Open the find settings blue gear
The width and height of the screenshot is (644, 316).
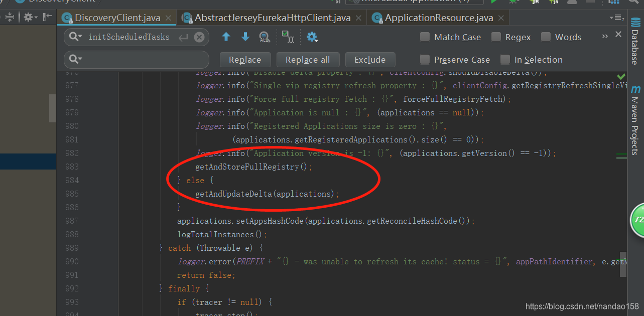tap(312, 37)
